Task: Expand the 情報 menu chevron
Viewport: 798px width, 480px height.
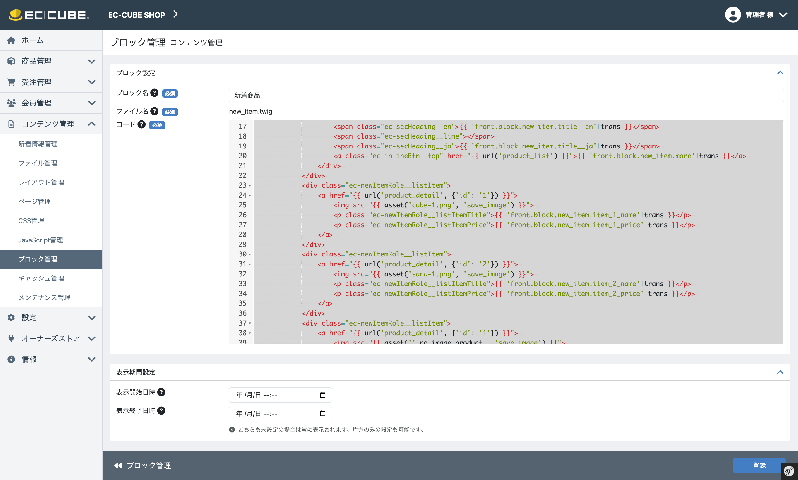Action: point(92,359)
